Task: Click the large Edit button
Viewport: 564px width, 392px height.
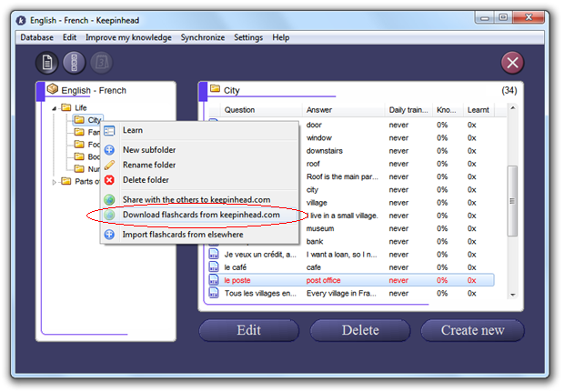Action: 249,330
